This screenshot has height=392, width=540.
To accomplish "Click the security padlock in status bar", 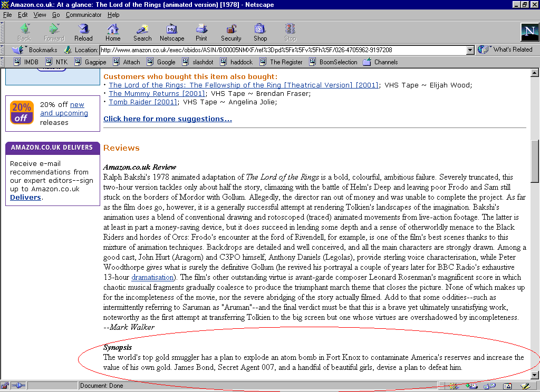I will click(5, 386).
